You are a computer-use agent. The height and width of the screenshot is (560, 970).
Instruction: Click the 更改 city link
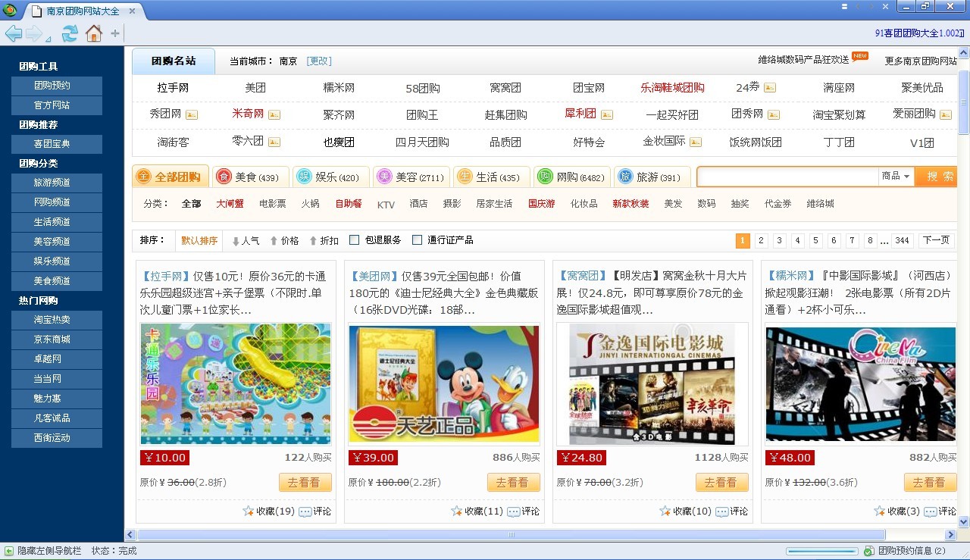pos(319,61)
